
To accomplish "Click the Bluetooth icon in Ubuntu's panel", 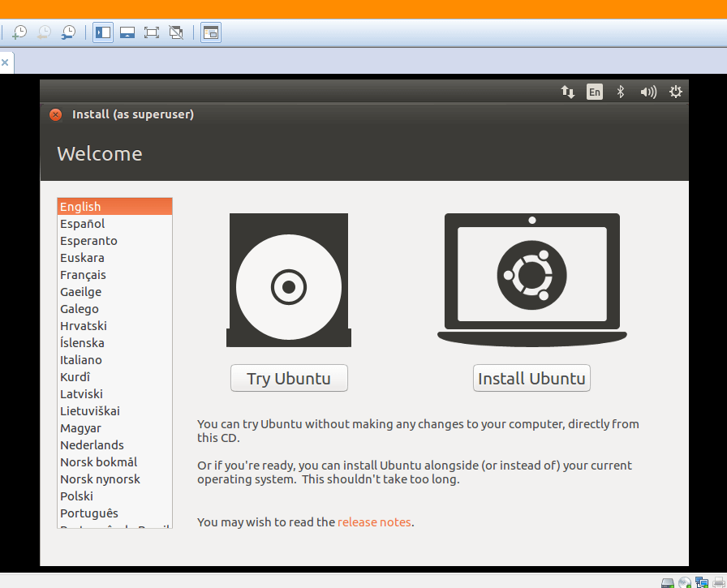I will [621, 92].
